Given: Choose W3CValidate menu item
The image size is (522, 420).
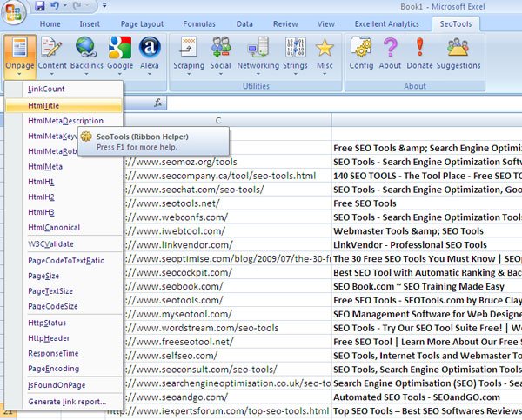Looking at the screenshot, I should coord(64,244).
